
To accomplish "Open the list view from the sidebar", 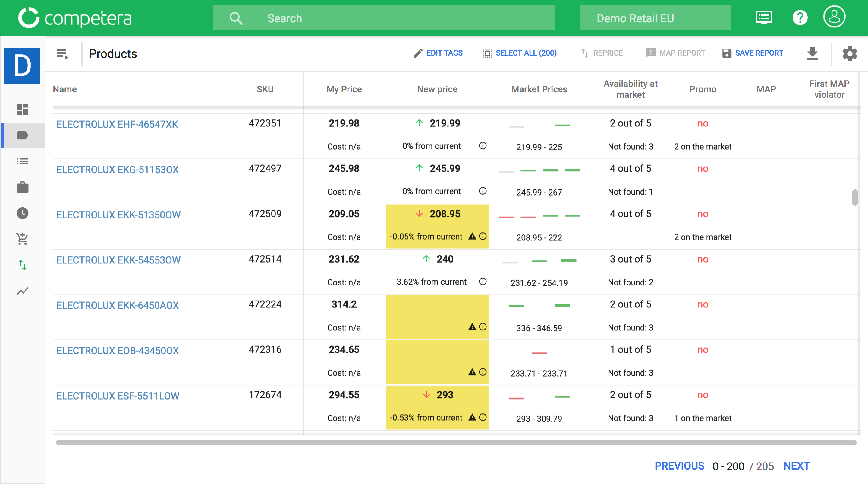I will click(x=22, y=161).
